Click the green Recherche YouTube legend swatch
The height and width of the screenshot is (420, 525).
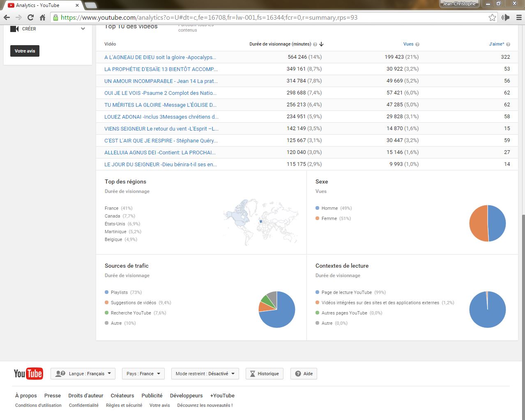pyautogui.click(x=106, y=313)
